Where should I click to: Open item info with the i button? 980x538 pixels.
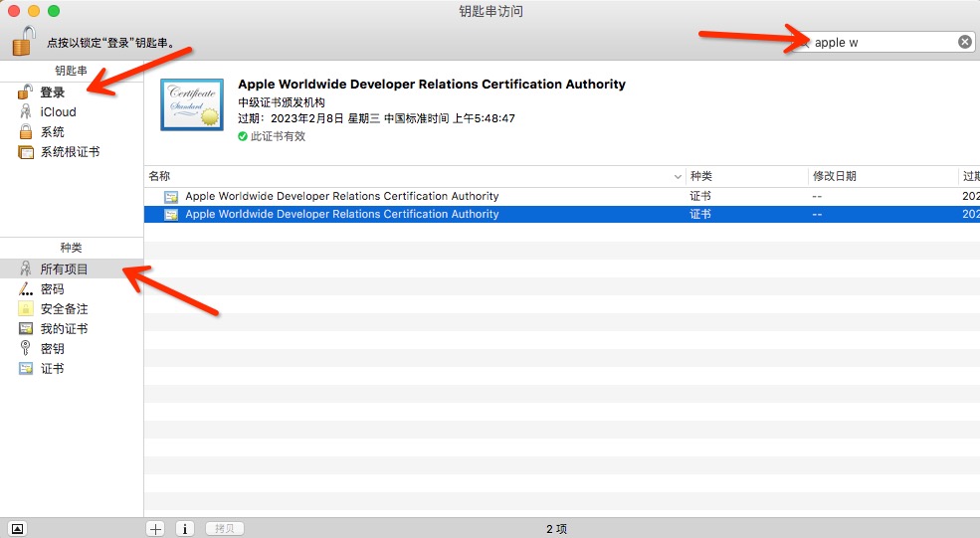[184, 529]
